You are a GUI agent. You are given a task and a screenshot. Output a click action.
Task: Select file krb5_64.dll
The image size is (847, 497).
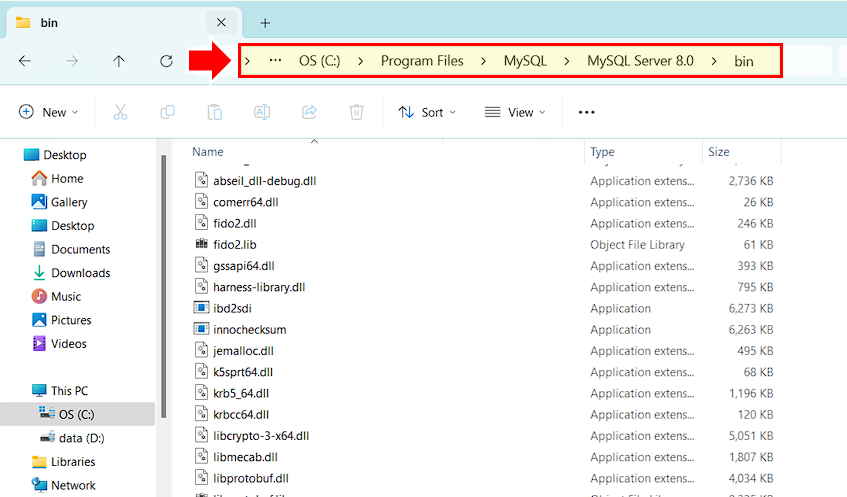(x=241, y=393)
